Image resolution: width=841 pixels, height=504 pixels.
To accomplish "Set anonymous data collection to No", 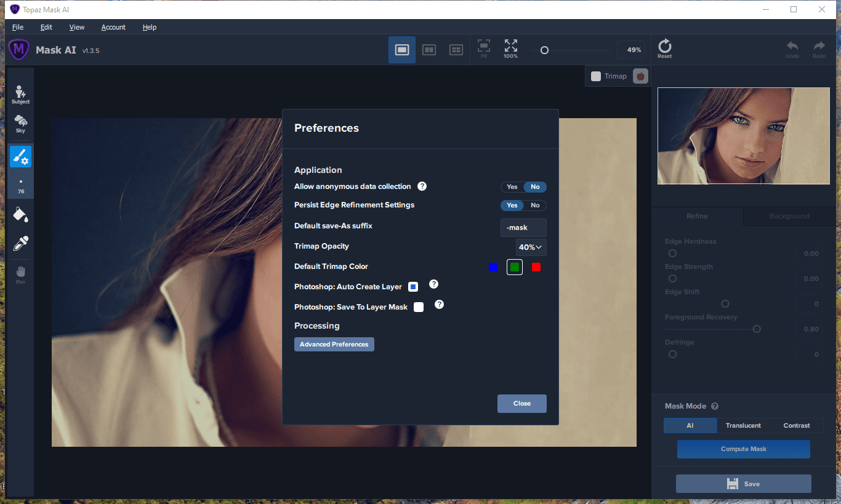I will coord(535,186).
